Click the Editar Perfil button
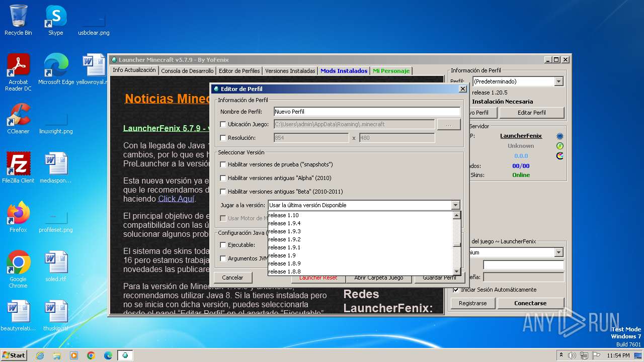The height and width of the screenshot is (362, 644). pos(532,113)
